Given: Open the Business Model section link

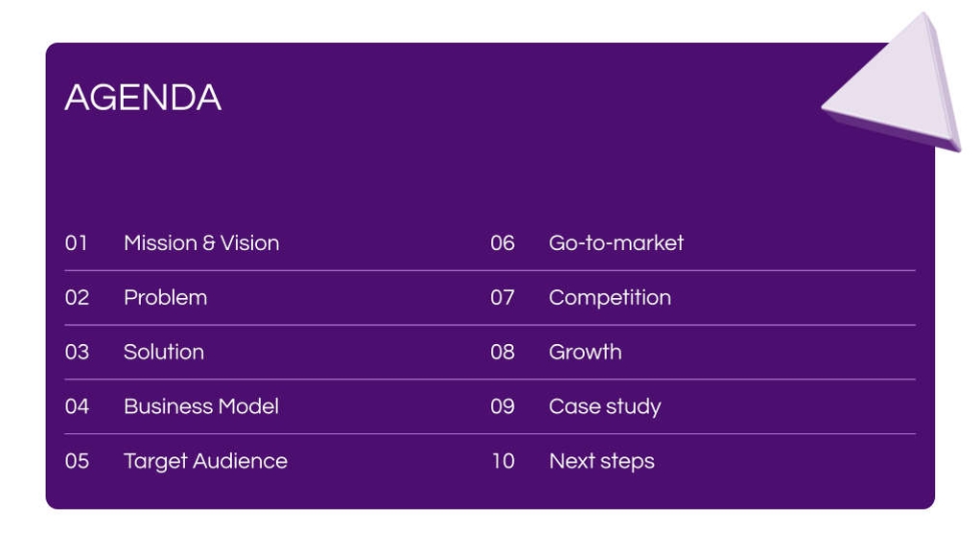Looking at the screenshot, I should coord(201,406).
